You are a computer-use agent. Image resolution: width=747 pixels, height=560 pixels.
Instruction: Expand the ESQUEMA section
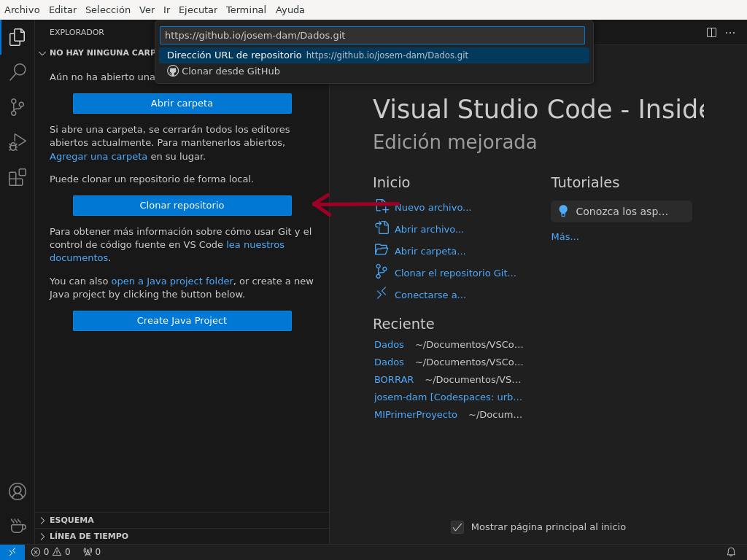click(42, 520)
